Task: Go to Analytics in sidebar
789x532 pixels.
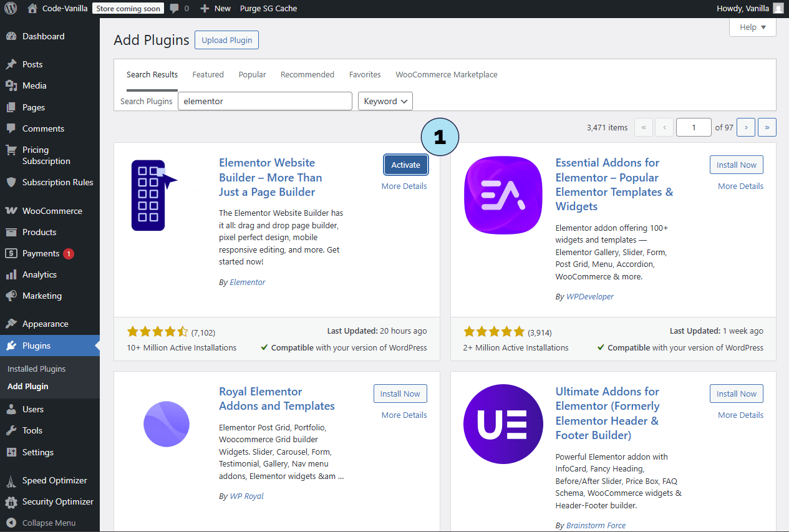Action: pos(39,274)
